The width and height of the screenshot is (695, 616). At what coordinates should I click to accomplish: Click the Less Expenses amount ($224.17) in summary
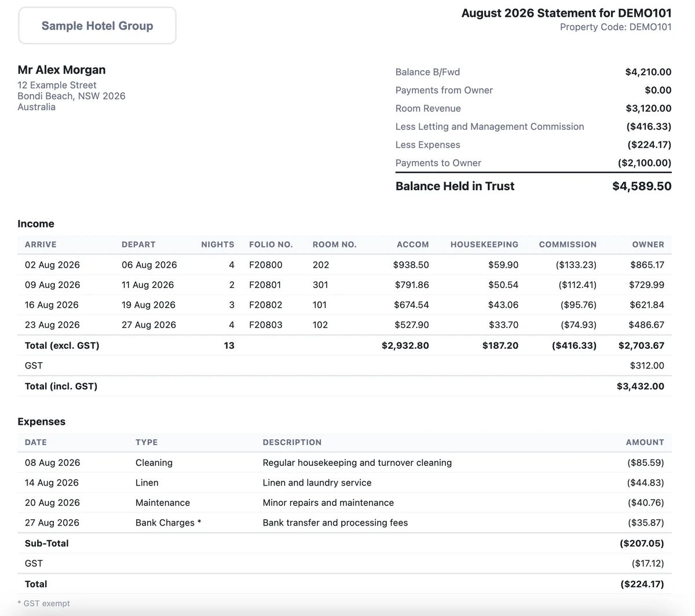649,145
